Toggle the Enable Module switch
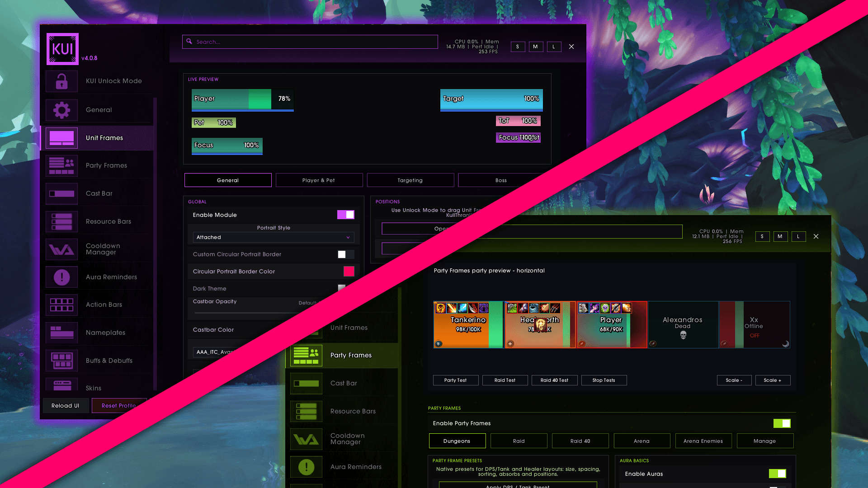Viewport: 868px width, 488px height. (x=346, y=215)
